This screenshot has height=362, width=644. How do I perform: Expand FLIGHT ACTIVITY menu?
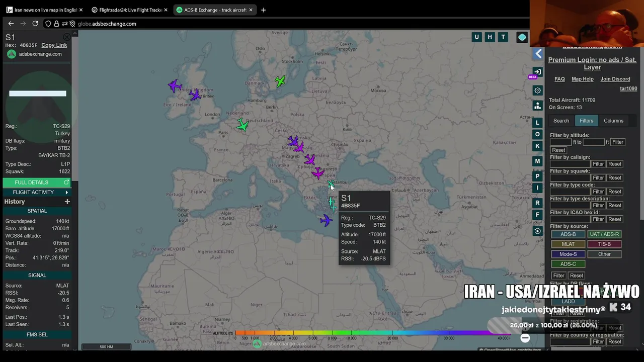click(x=37, y=193)
